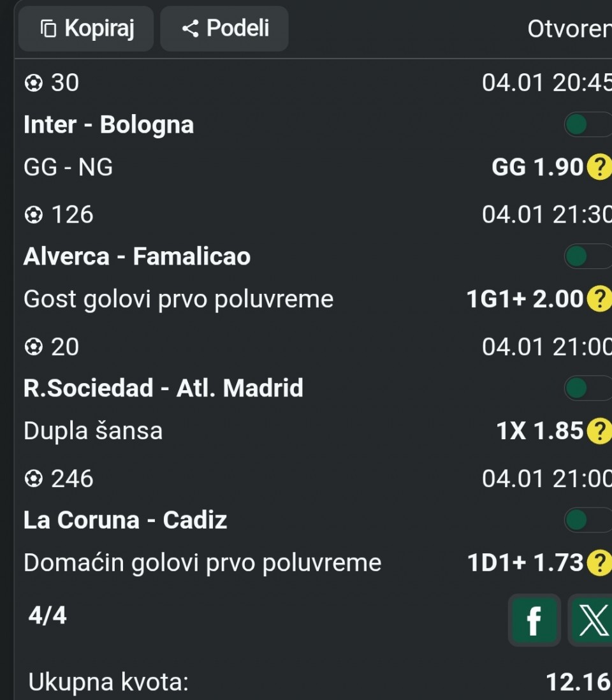Open the help icon beside 1X 1.85
The width and height of the screenshot is (612, 700).
[599, 432]
